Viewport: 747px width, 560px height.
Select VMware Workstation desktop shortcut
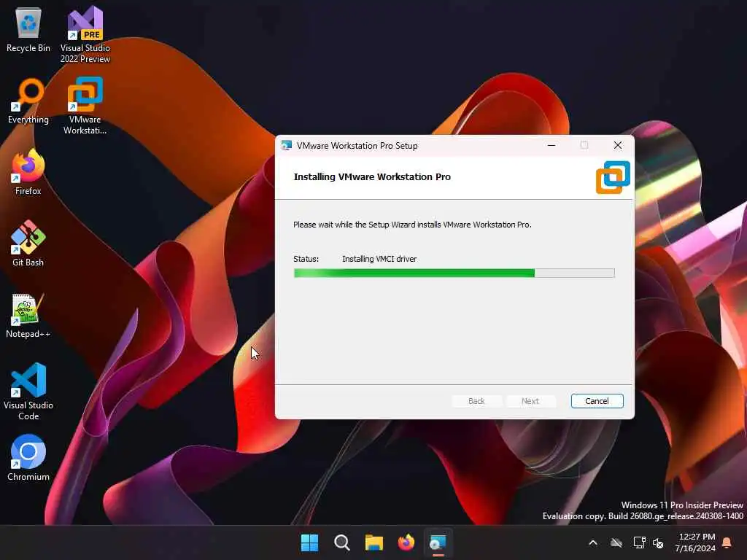[85, 106]
